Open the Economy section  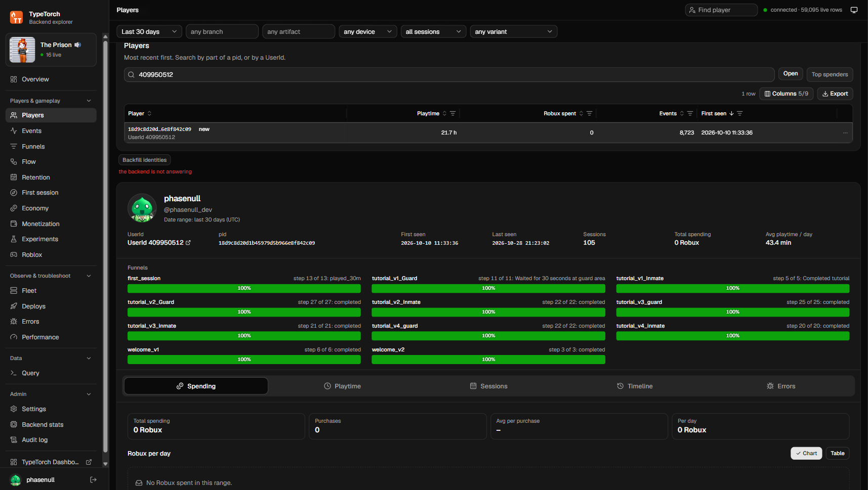51,208
